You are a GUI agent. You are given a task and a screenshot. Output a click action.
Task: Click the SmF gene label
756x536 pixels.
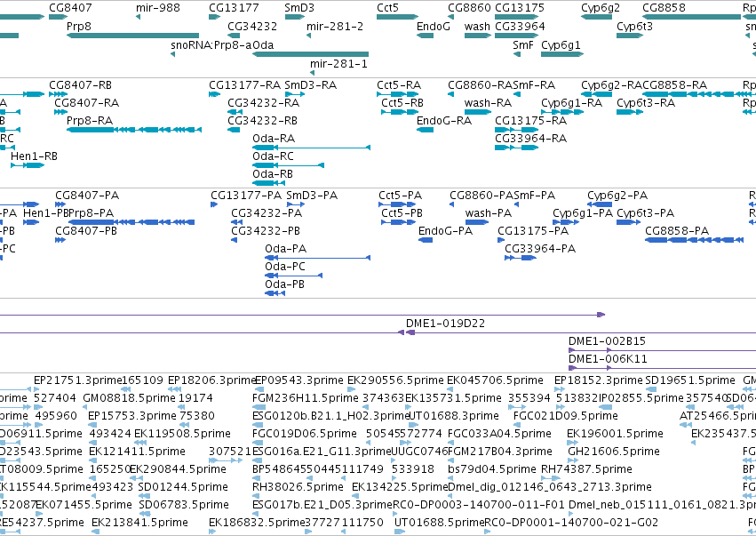click(523, 44)
